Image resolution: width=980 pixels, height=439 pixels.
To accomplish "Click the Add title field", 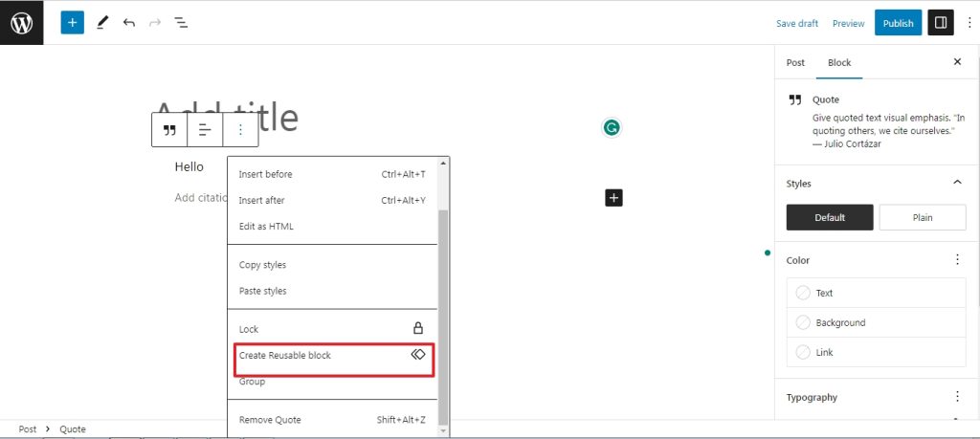I will (x=226, y=117).
